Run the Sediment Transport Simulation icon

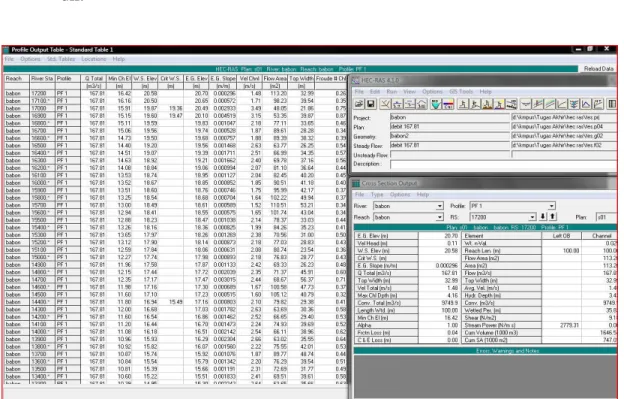(x=487, y=104)
